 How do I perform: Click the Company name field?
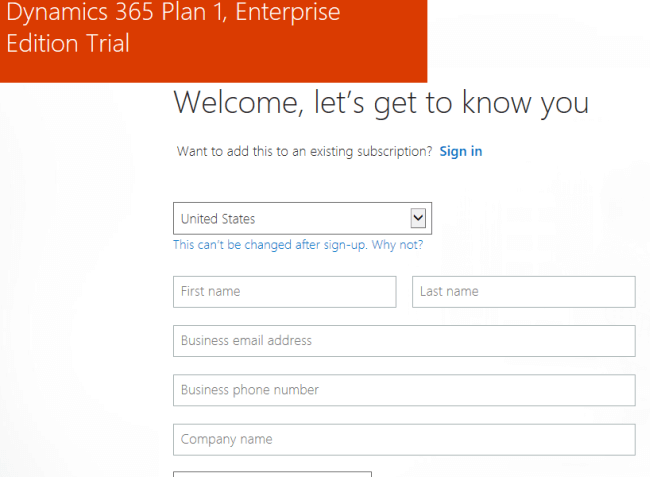click(x=404, y=439)
